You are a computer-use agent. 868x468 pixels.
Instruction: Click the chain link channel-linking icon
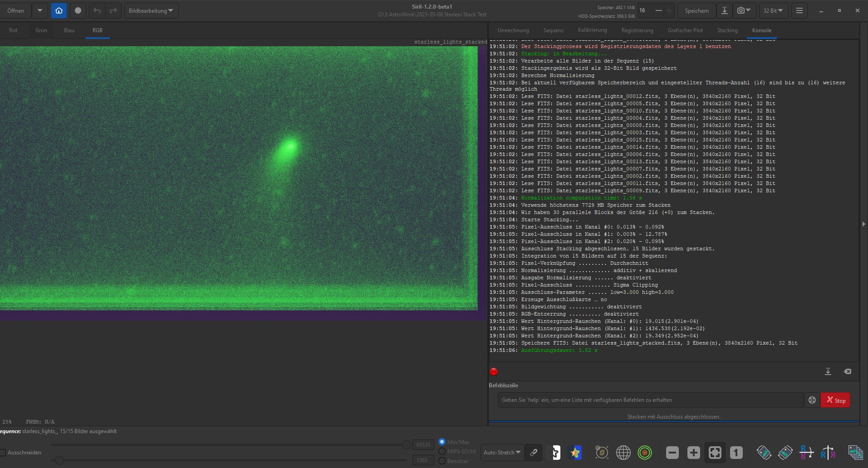[x=534, y=452]
